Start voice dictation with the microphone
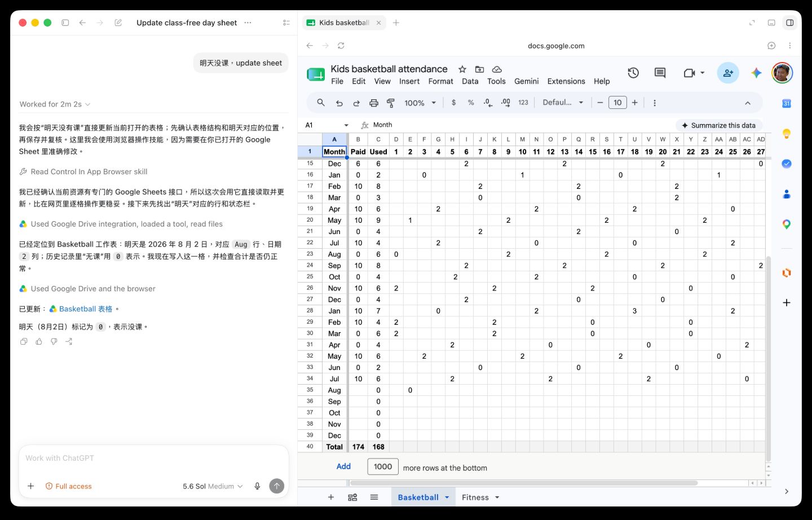The height and width of the screenshot is (520, 812). pyautogui.click(x=257, y=486)
